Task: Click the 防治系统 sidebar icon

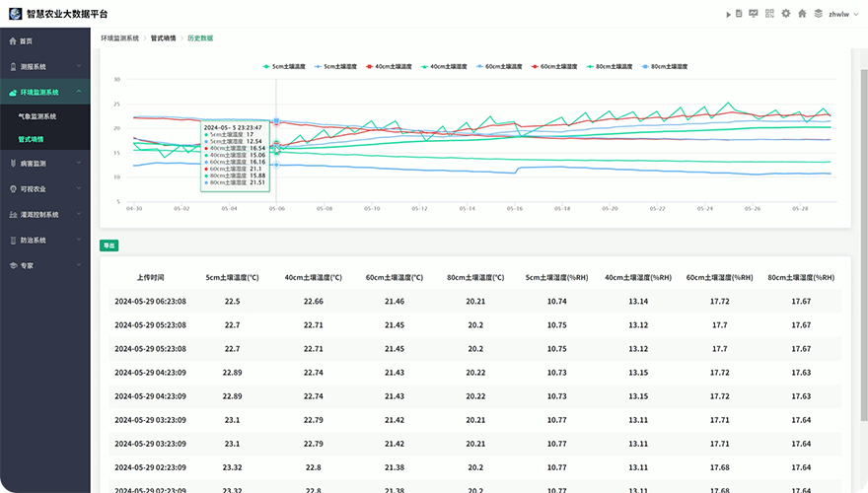Action: (x=13, y=241)
